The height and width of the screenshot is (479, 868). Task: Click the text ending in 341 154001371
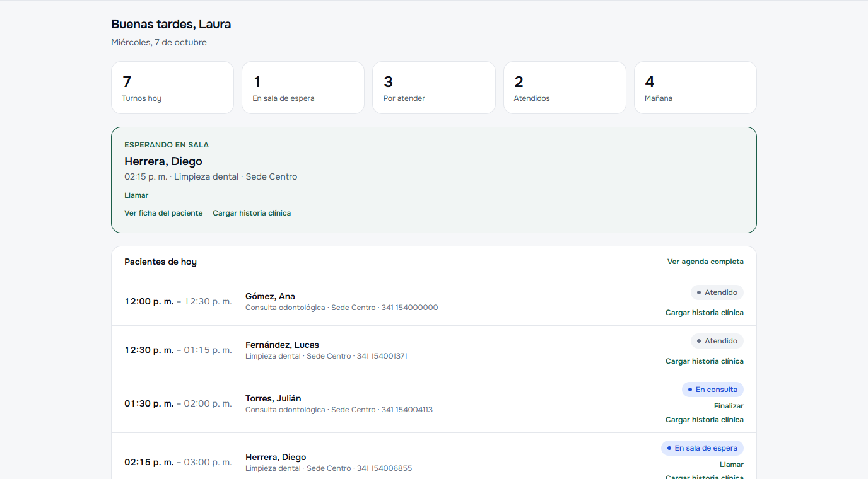click(326, 356)
